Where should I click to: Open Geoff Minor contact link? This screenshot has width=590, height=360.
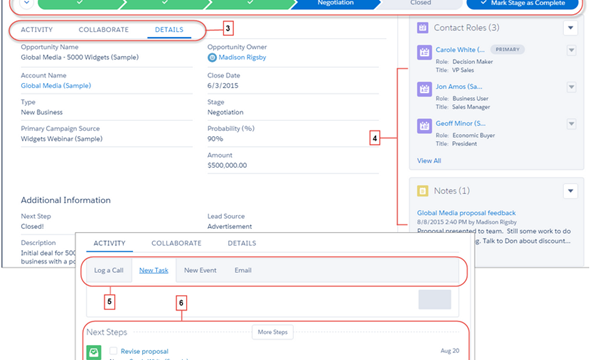point(461,123)
